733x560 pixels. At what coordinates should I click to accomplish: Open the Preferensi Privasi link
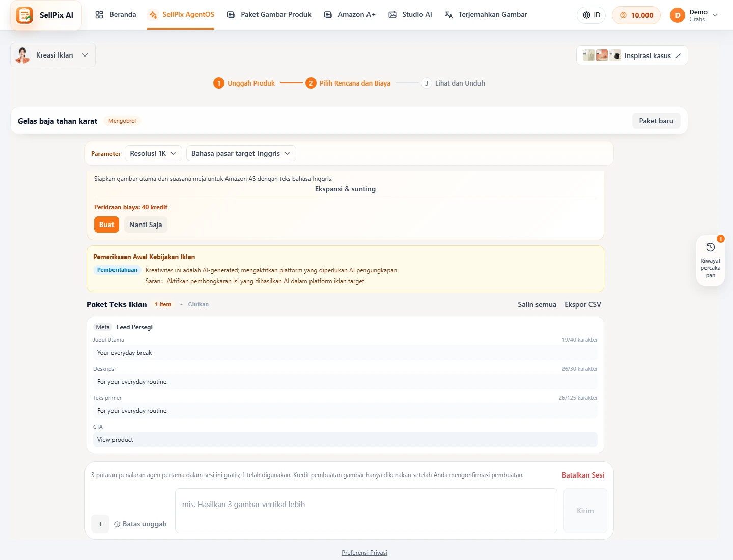tap(364, 553)
